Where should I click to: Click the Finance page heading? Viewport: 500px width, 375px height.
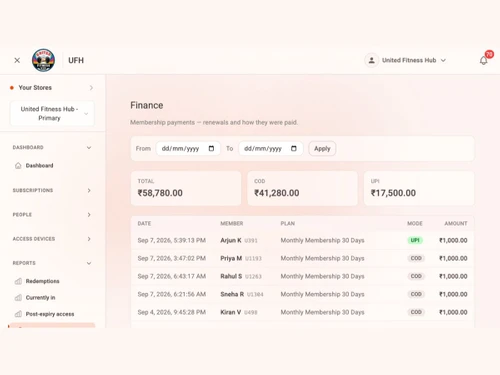(x=147, y=105)
